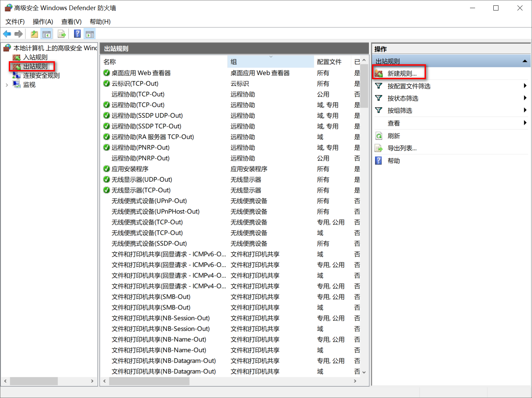Screen dimensions: 532x398
Task: Click the 导出列表 icon in actions pane
Action: (x=379, y=148)
